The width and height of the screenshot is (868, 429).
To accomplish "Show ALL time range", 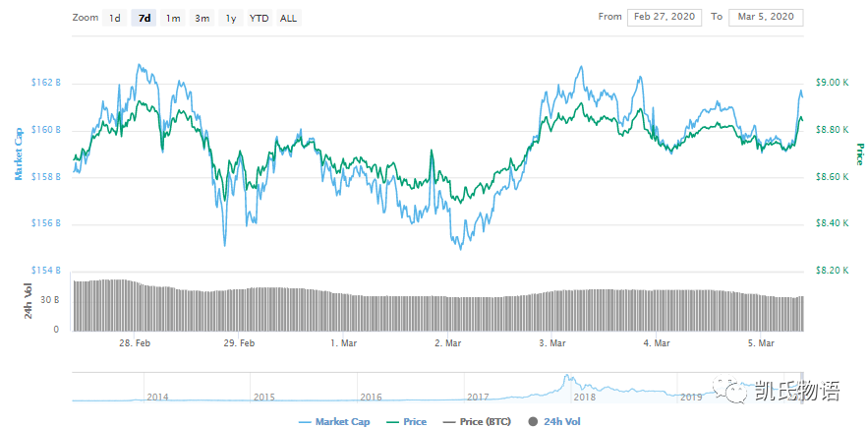I will (288, 18).
